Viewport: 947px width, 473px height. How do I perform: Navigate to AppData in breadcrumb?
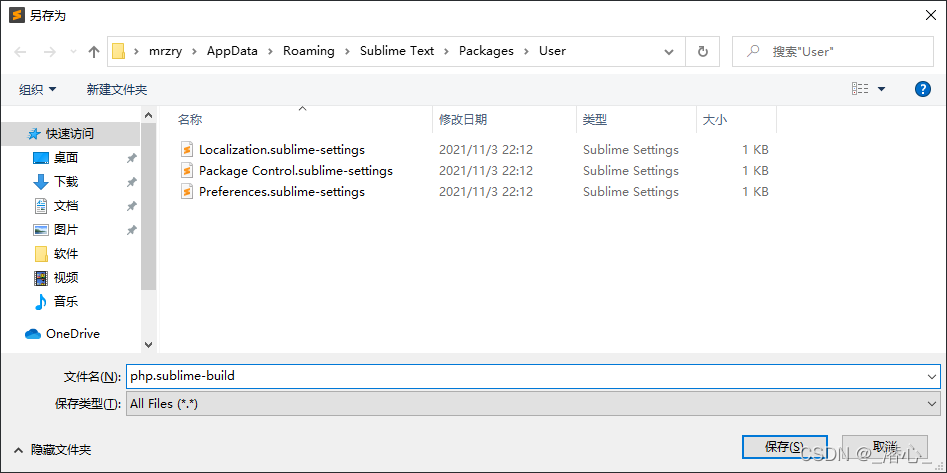[x=232, y=51]
